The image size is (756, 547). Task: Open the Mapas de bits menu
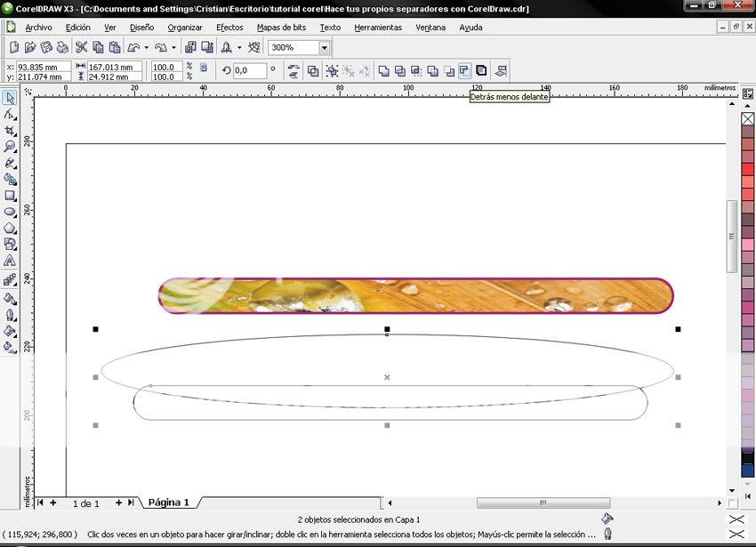coord(282,28)
